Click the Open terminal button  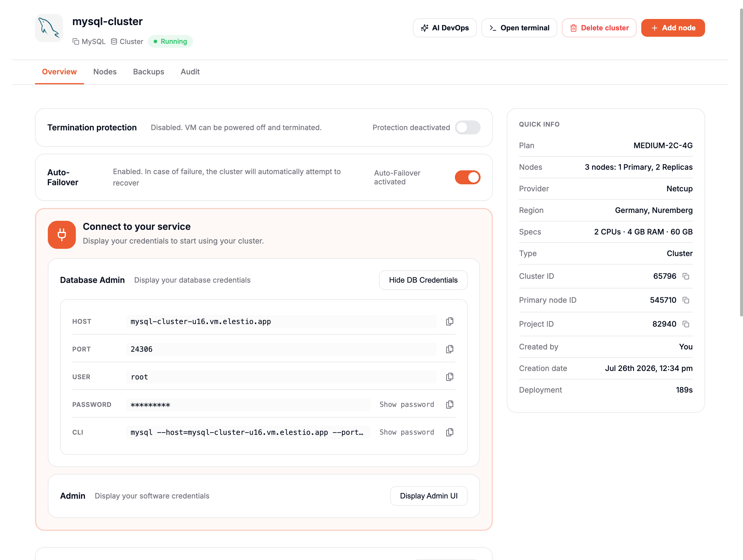(519, 28)
